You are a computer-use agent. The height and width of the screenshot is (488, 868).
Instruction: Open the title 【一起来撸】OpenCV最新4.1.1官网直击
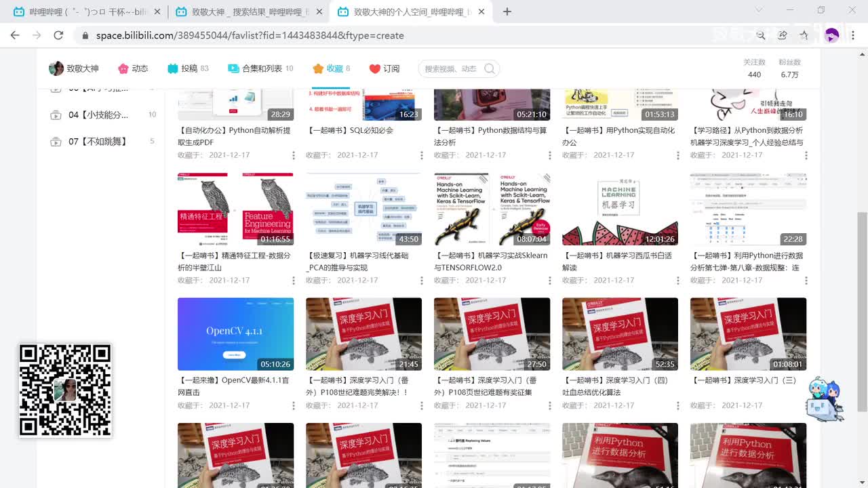[235, 386]
